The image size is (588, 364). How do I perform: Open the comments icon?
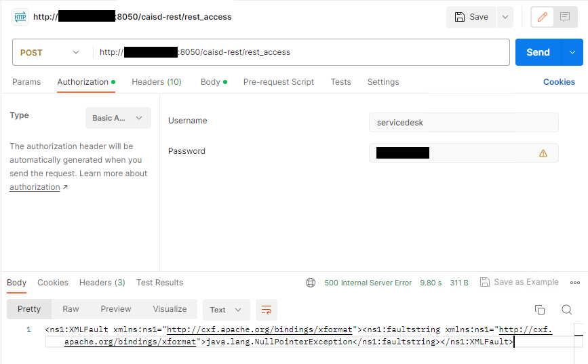point(565,17)
